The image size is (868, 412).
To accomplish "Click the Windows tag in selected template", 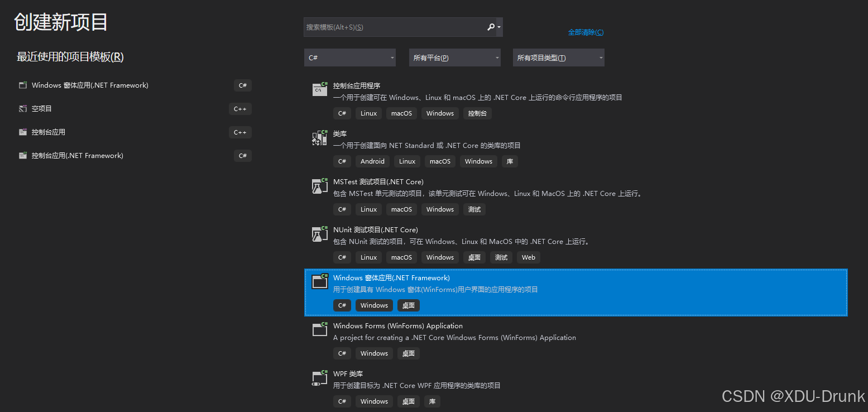I will point(374,305).
